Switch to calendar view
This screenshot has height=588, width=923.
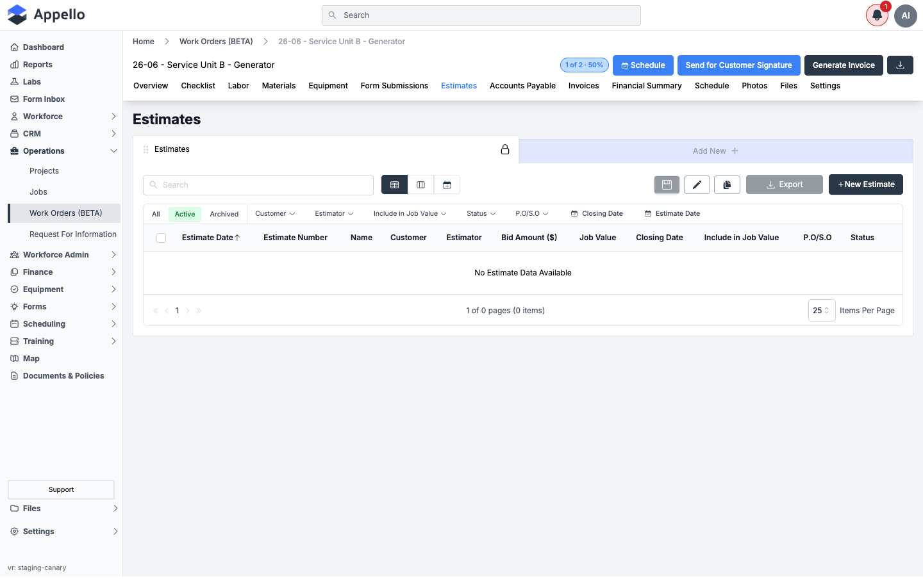point(447,184)
